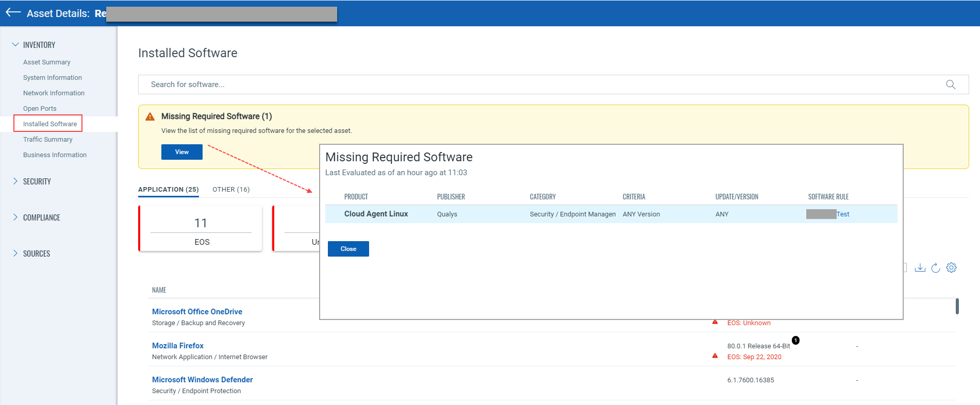Open System Information in the sidebar

(53, 77)
